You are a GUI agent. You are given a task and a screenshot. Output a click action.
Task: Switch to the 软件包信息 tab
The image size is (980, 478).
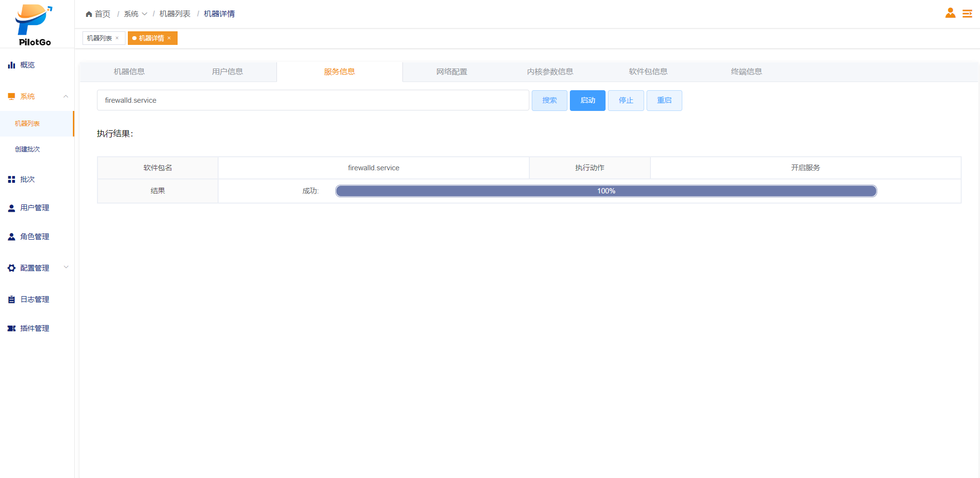coord(648,72)
